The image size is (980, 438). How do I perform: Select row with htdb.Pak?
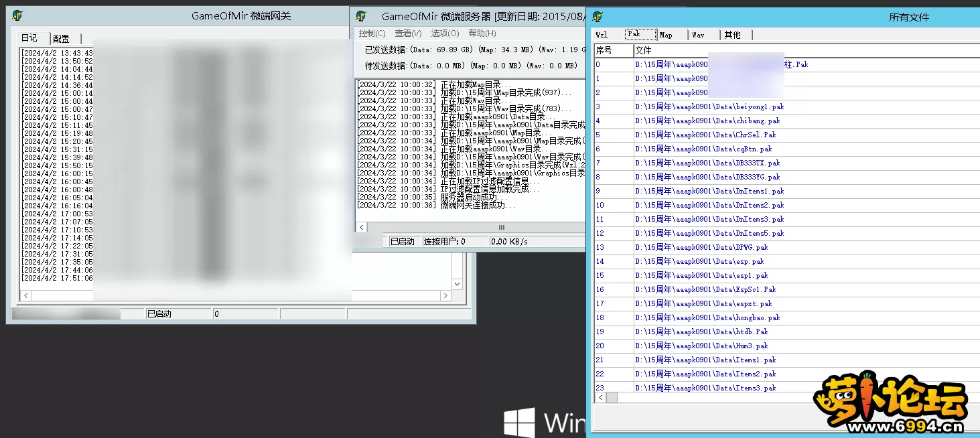[x=786, y=332]
